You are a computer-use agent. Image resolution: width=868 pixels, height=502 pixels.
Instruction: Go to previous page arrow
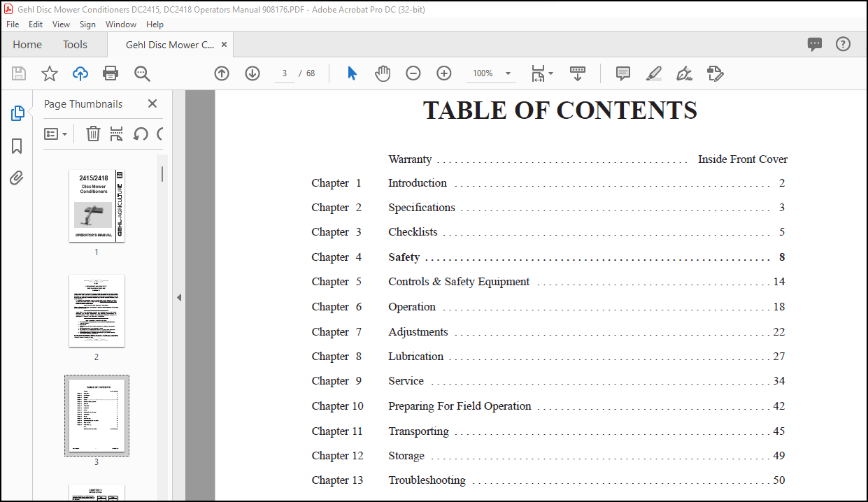tap(222, 73)
